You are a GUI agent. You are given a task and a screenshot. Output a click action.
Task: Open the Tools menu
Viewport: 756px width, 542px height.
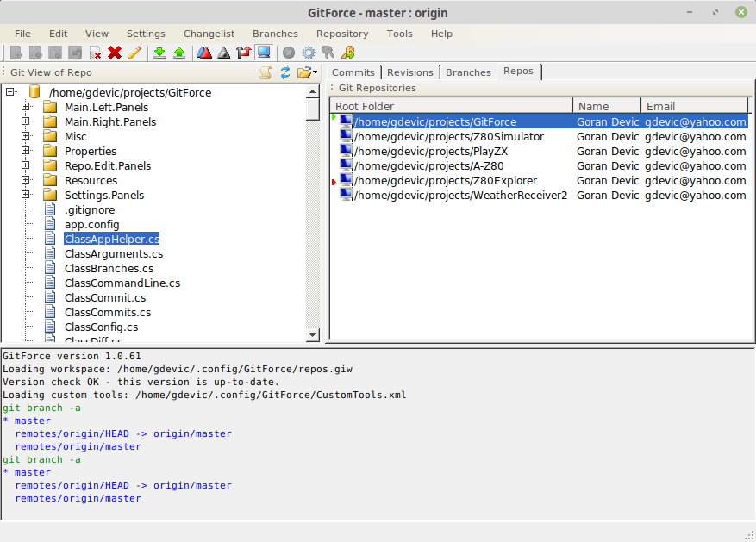tap(400, 34)
